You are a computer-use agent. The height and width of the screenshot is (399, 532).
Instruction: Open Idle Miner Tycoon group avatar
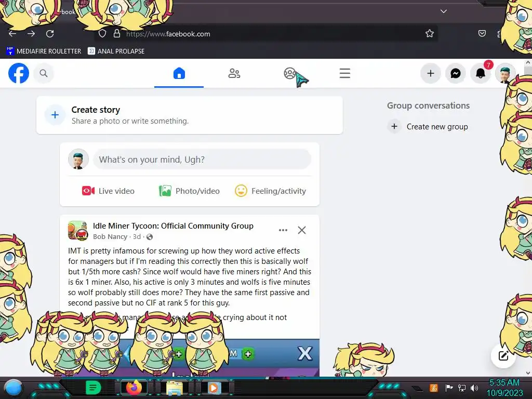tap(78, 230)
